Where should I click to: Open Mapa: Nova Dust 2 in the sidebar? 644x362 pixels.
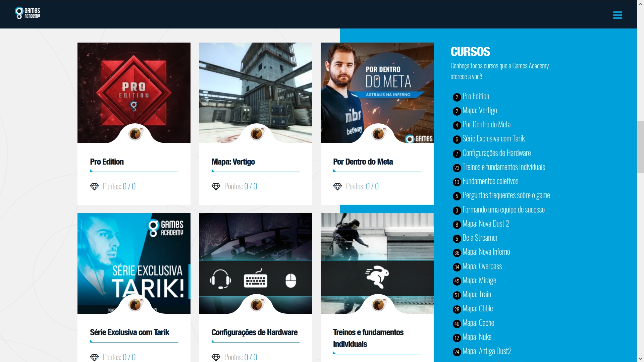point(486,224)
